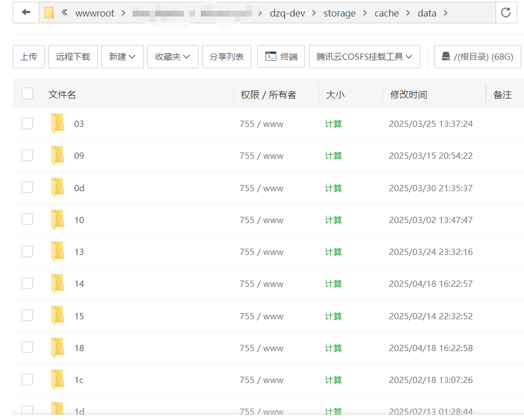Check the box for folder 10
524x420 pixels.
(x=27, y=219)
